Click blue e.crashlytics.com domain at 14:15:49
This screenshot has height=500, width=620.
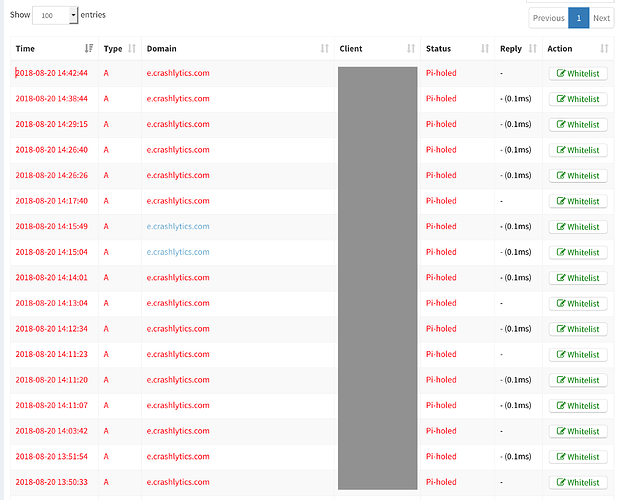pyautogui.click(x=178, y=226)
